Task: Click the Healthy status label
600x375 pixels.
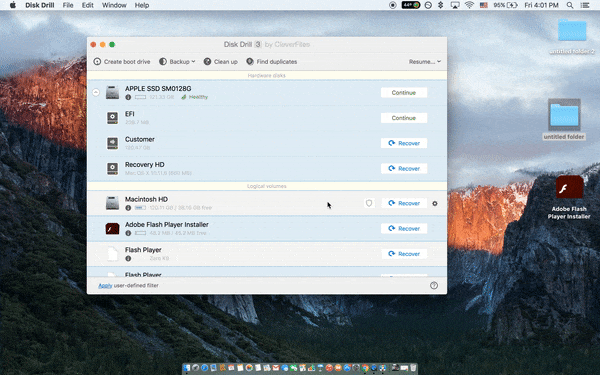Action: [194, 97]
